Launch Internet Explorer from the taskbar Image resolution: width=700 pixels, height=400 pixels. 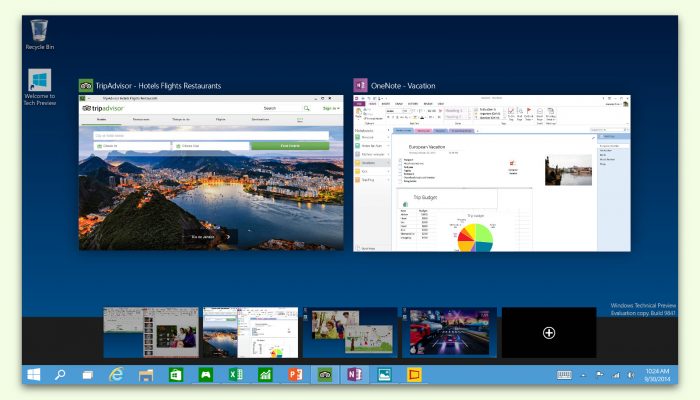click(116, 375)
